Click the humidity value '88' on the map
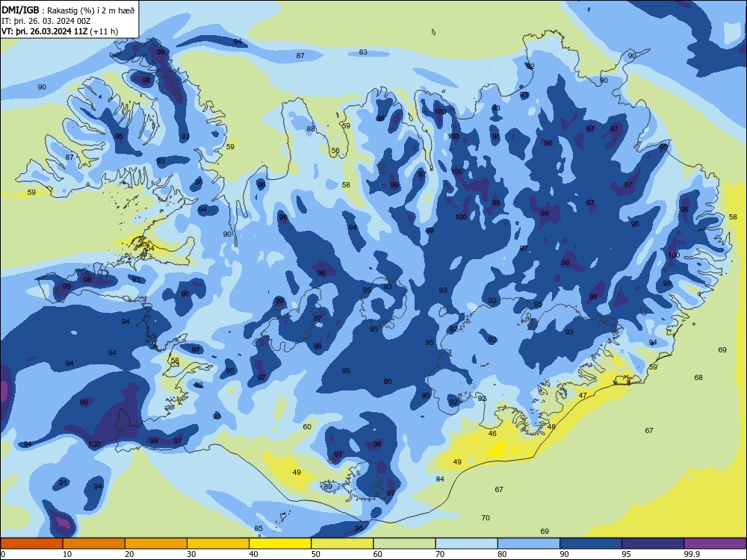Screen dimensions: 747x560 click(x=311, y=128)
